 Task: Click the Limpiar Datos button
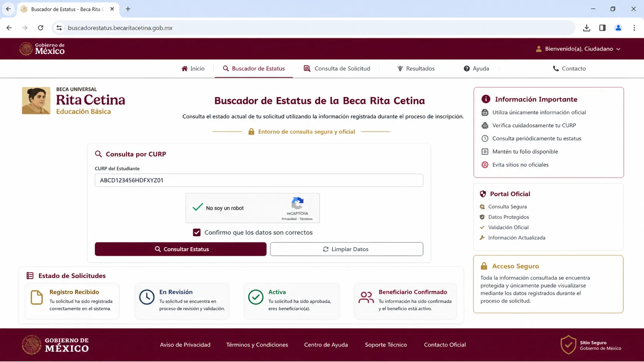(x=347, y=249)
